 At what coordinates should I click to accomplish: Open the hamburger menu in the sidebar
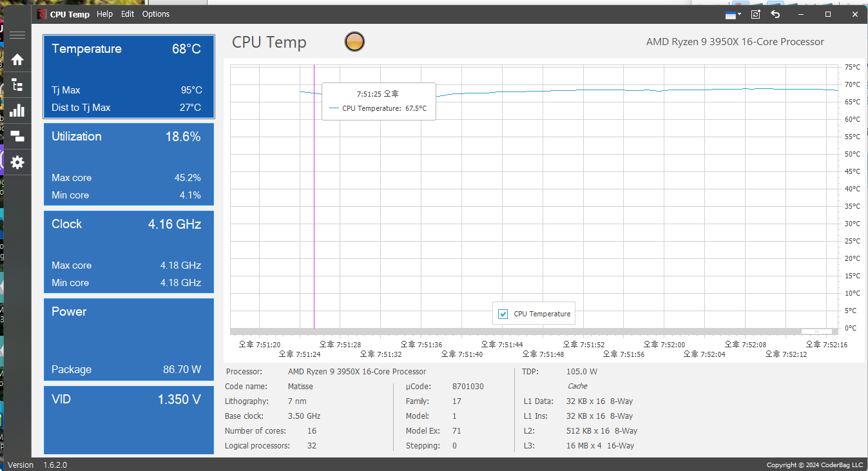tap(17, 35)
